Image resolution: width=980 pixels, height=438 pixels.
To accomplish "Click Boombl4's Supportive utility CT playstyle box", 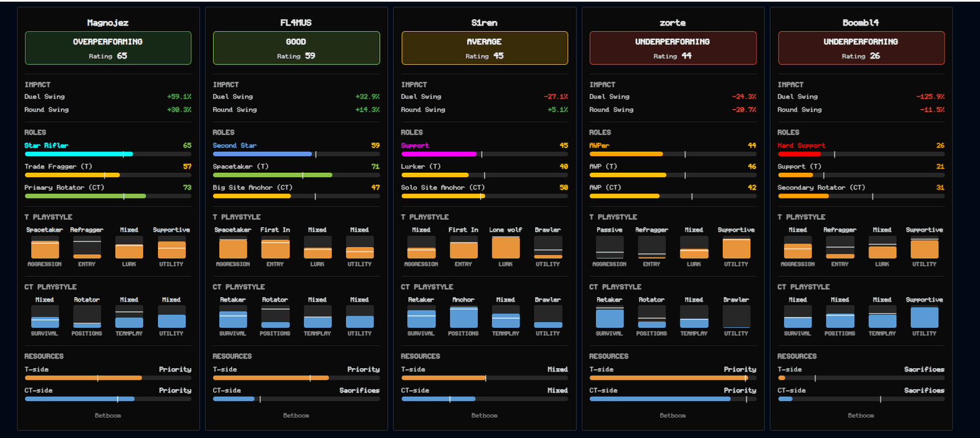I will coord(924,317).
